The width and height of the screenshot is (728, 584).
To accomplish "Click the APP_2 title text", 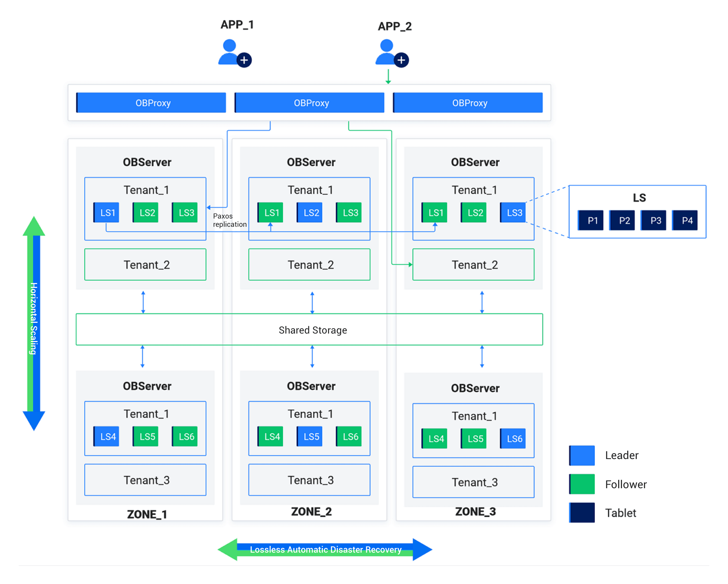I will tap(394, 26).
